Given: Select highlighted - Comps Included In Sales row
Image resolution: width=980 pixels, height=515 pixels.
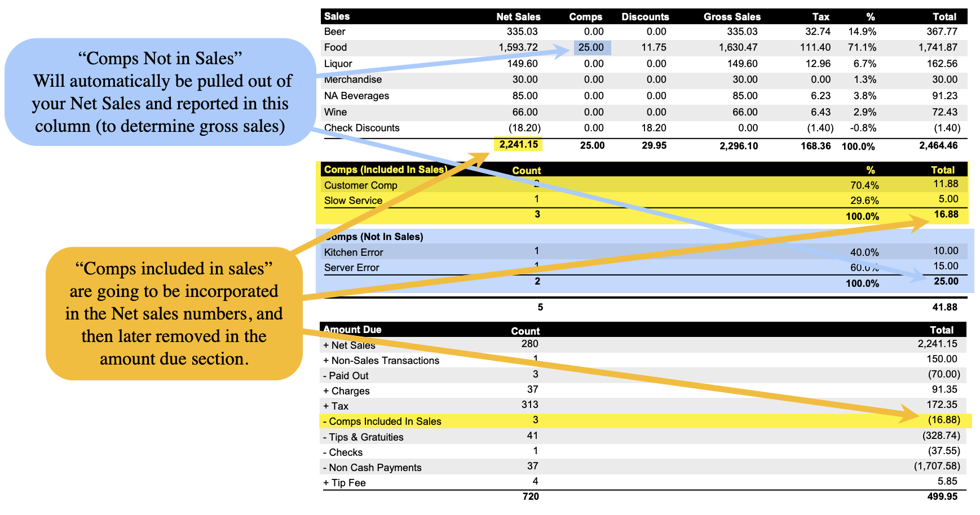Looking at the screenshot, I should click(x=646, y=421).
